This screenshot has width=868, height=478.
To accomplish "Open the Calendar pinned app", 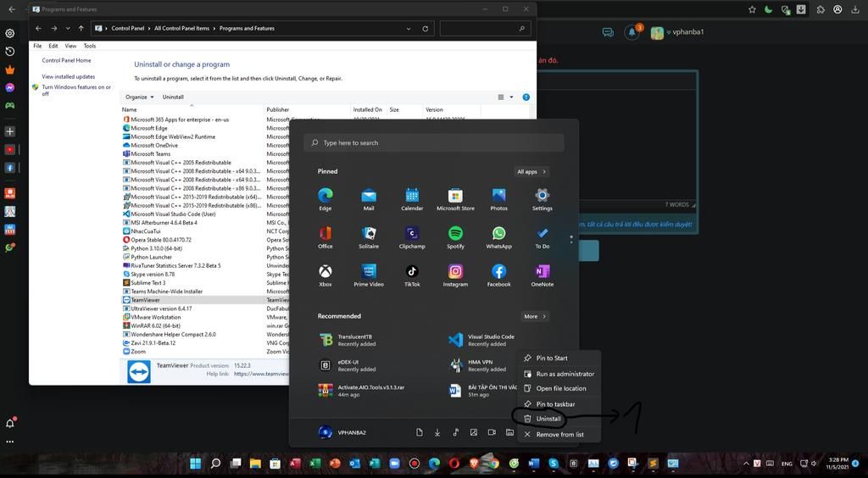I will tap(412, 199).
